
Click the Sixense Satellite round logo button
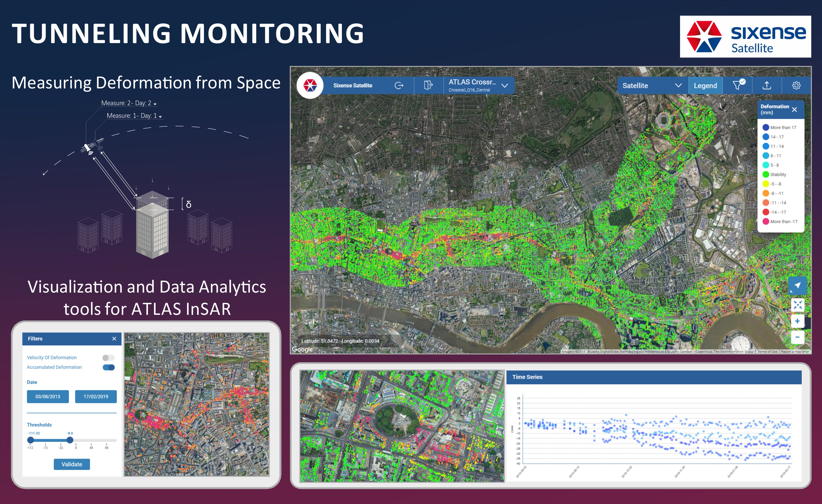tap(310, 85)
